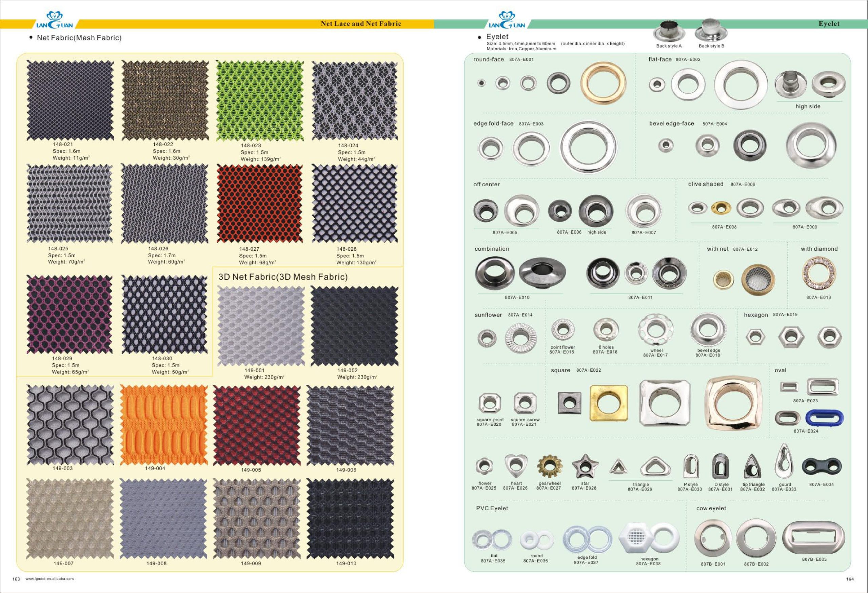Click the Back style A eyelet image
Screen dimensions: 868x593
pyautogui.click(x=669, y=31)
